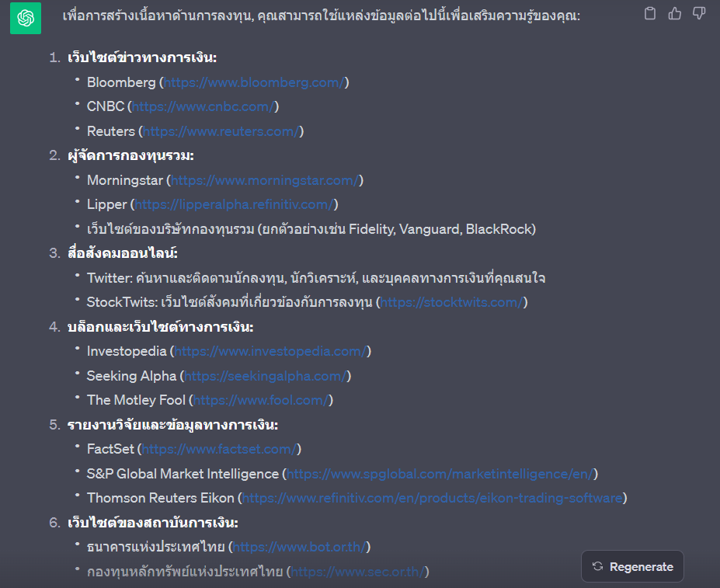Click the heading 'เว็บไซต์ของสถาบันการเงิน:'
Viewport: 720px width, 588px height.
[x=153, y=523]
